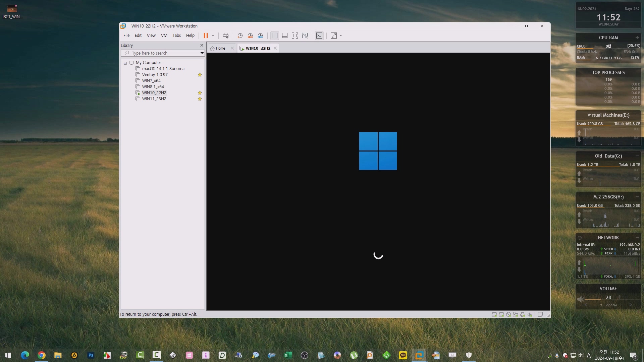Image resolution: width=644 pixels, height=362 pixels.
Task: Open the Snapshot Manager wrench icon
Action: click(x=260, y=36)
